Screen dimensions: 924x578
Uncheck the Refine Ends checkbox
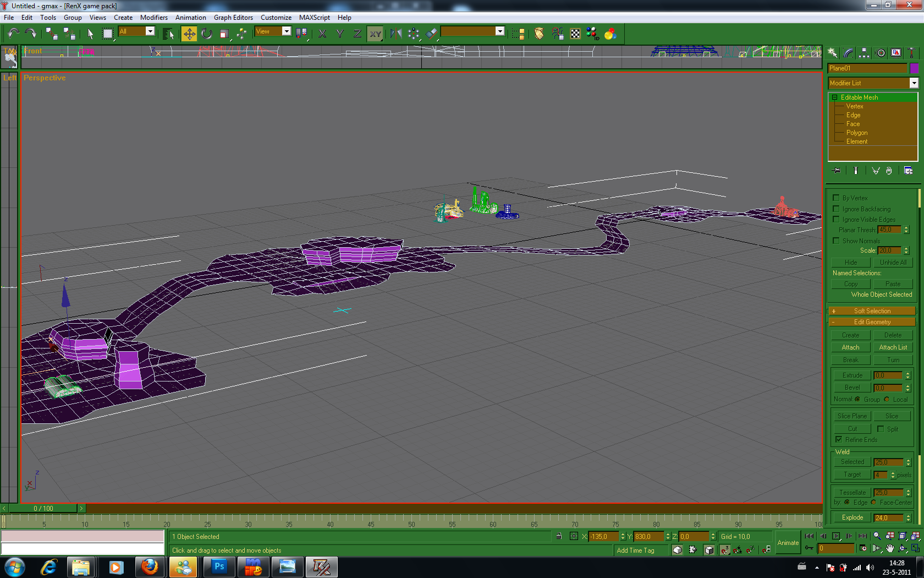coord(839,439)
